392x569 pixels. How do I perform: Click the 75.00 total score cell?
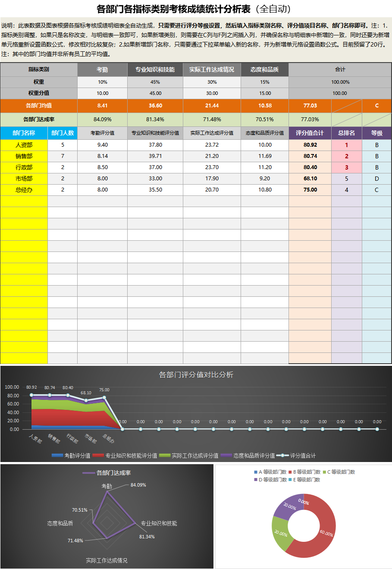(x=310, y=190)
